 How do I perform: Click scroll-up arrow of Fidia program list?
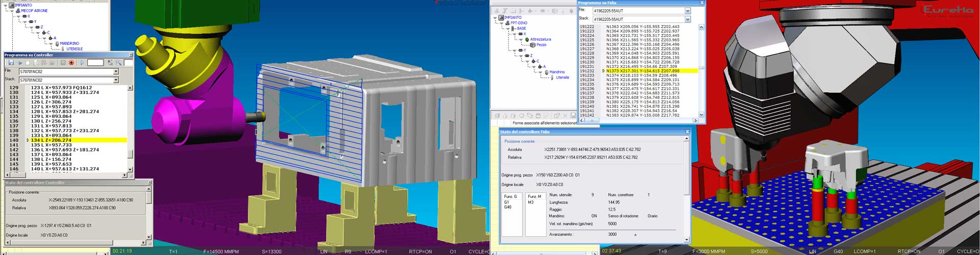(701, 27)
